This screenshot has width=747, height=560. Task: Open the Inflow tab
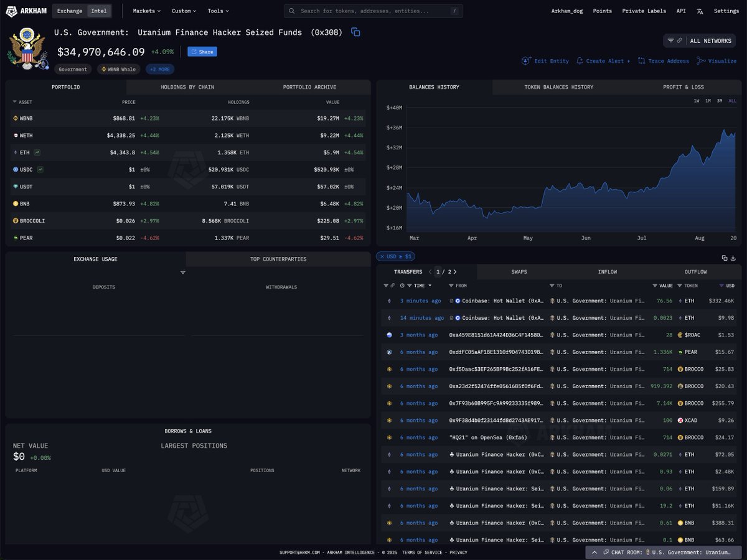pyautogui.click(x=608, y=272)
